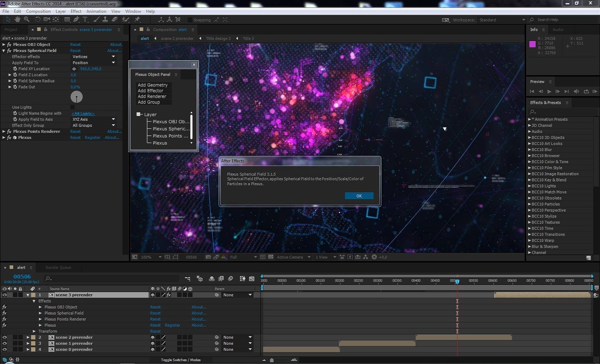Hide scene 1 prerender layer

(5, 343)
